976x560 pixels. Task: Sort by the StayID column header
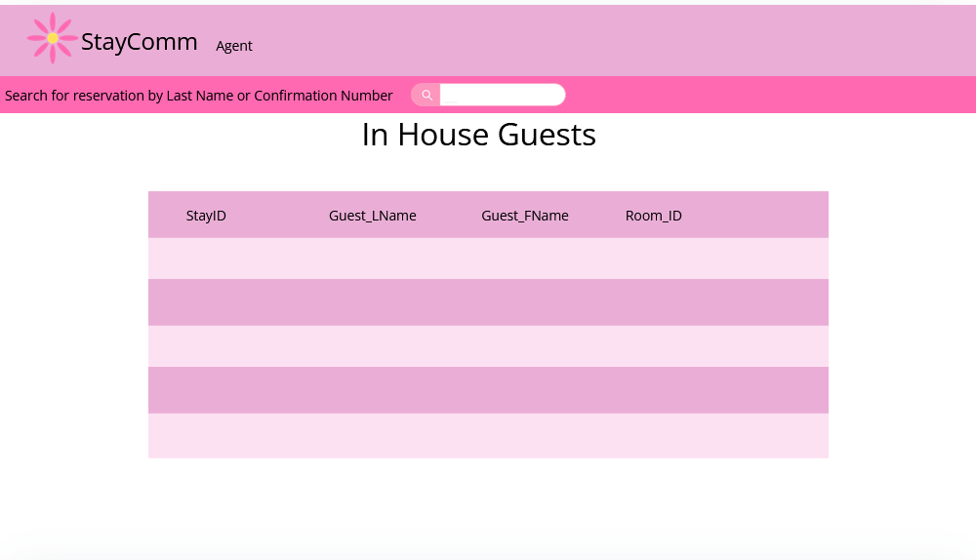(206, 216)
